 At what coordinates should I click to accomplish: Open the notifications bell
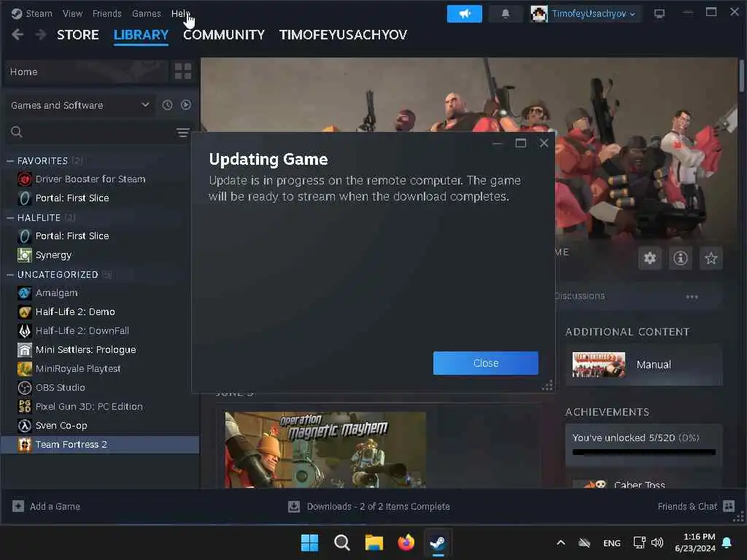506,13
